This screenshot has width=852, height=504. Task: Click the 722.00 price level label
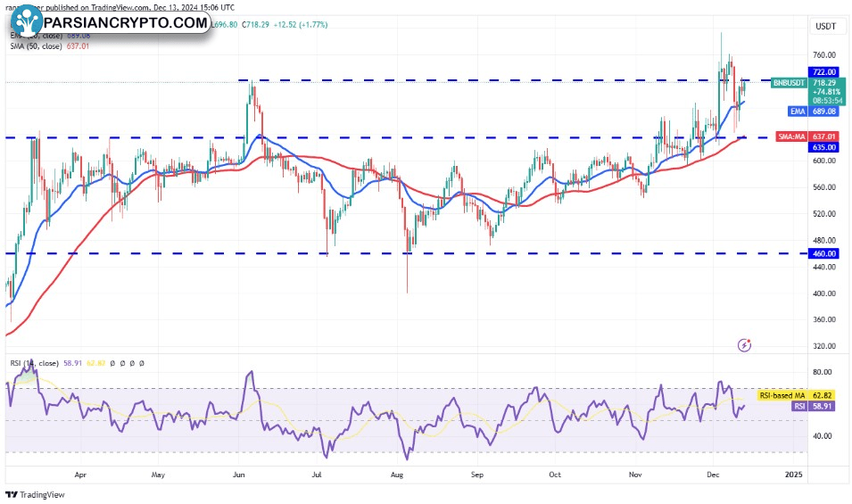[824, 71]
